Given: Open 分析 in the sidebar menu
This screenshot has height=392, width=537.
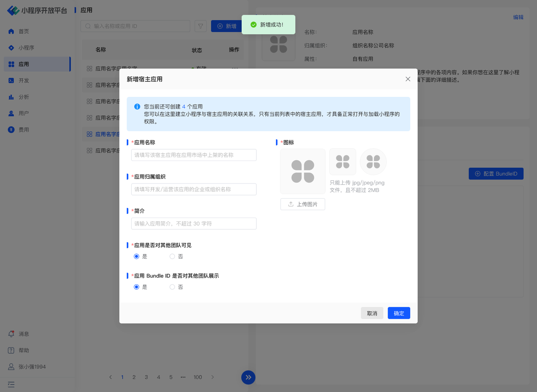Looking at the screenshot, I should 23,97.
